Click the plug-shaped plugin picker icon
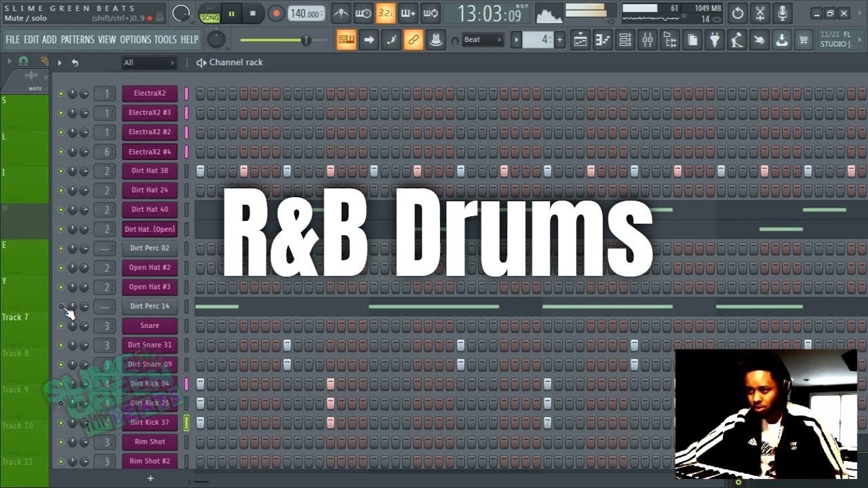 pyautogui.click(x=714, y=40)
